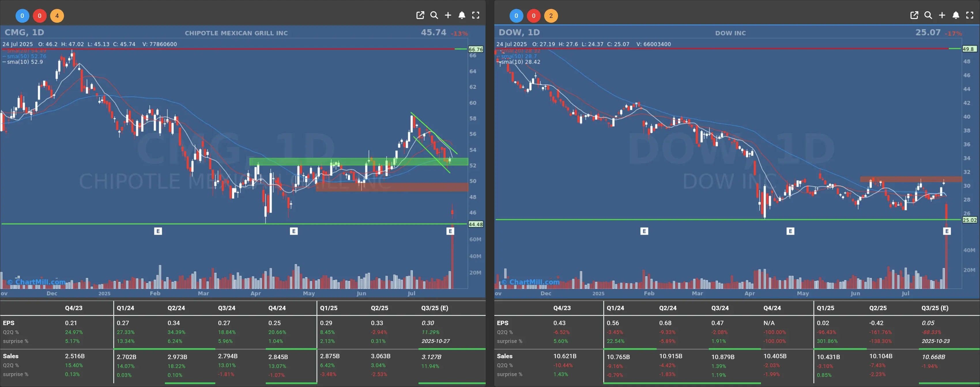Click the -13% change label on CMG chart
980x387 pixels.
coord(459,33)
